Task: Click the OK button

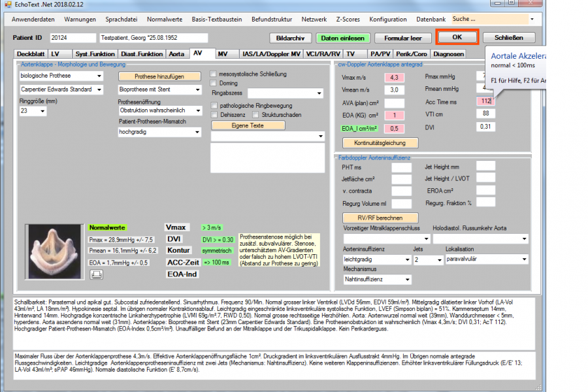Action: click(457, 37)
